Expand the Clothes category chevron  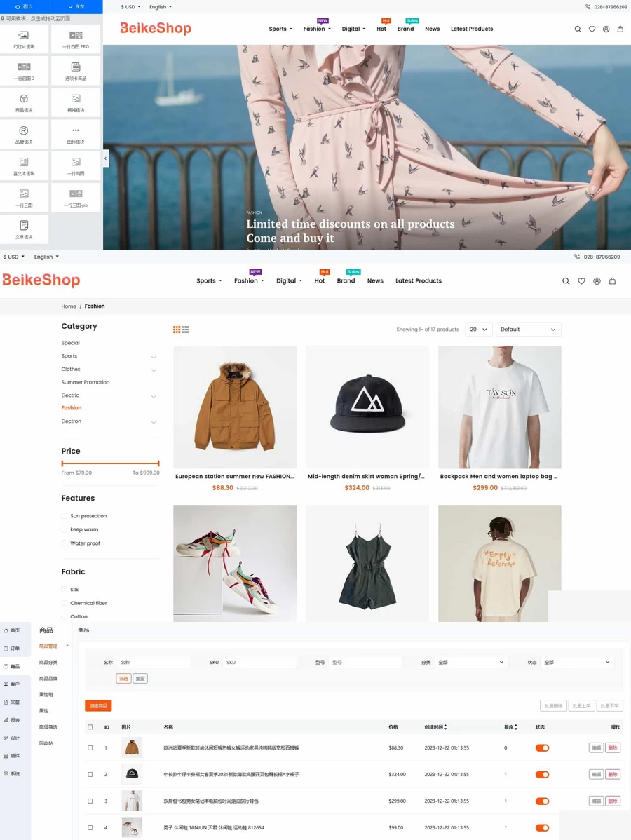click(x=154, y=370)
